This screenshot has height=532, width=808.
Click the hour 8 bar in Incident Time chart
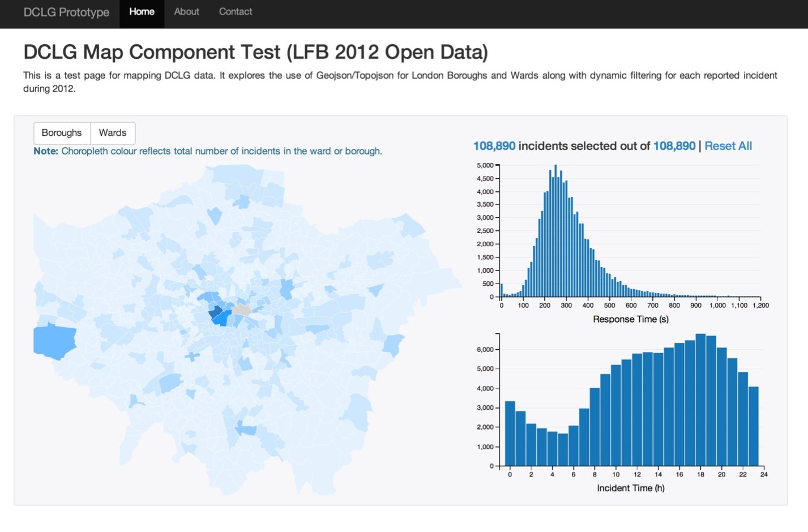[595, 427]
